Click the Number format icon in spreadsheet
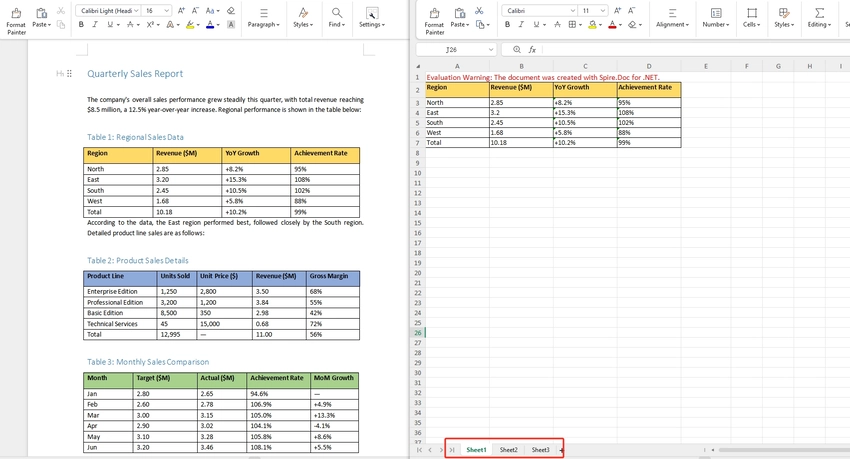Image resolution: width=850 pixels, height=459 pixels. coord(716,13)
